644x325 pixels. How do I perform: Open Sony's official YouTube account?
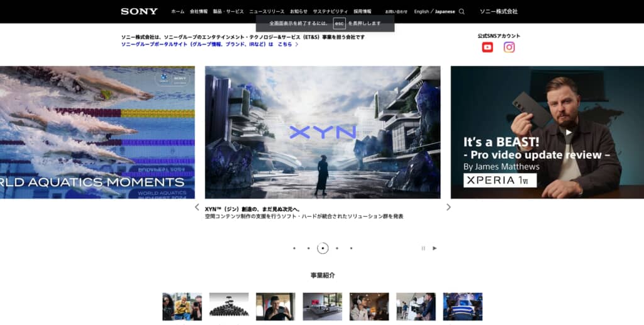(487, 47)
